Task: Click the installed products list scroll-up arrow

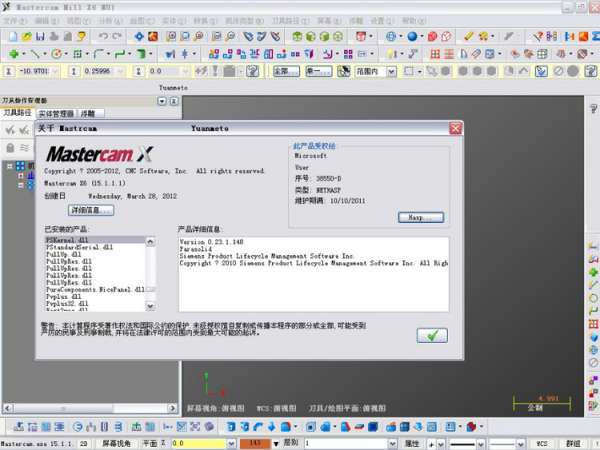Action: (150, 241)
